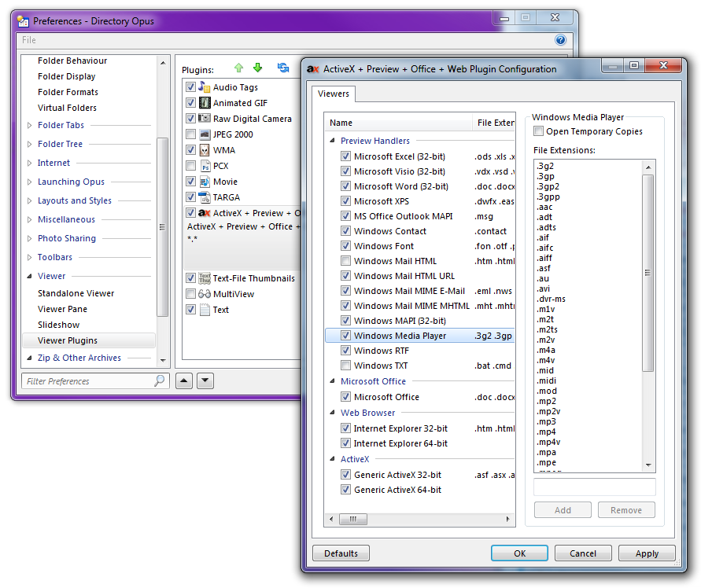Select the Animated GIF plugin icon
The image size is (701, 588).
pyautogui.click(x=205, y=103)
